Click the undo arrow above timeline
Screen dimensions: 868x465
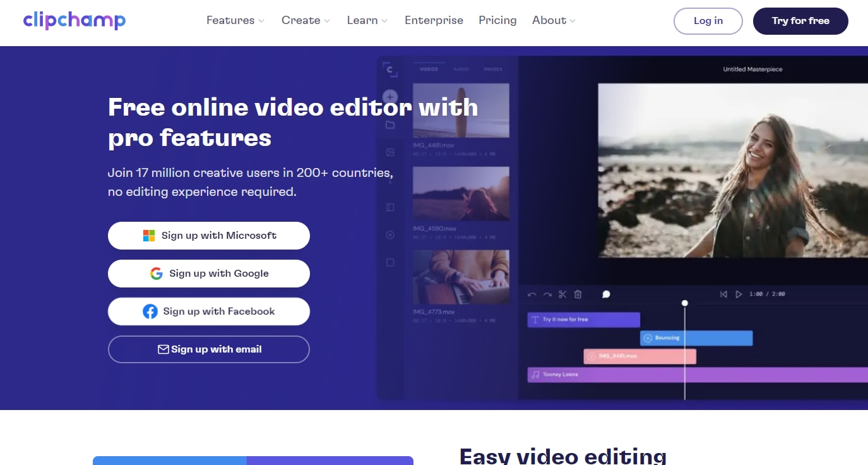pyautogui.click(x=532, y=294)
